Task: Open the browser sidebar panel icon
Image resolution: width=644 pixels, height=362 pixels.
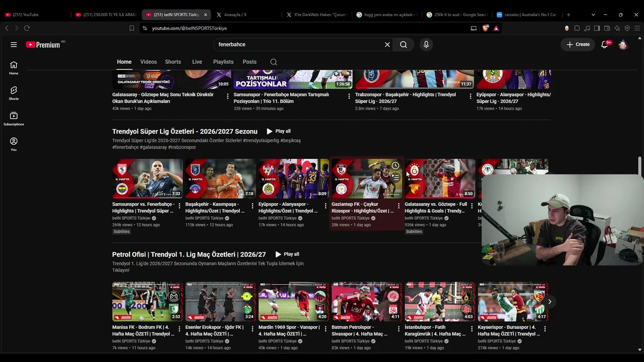Action: [x=597, y=28]
